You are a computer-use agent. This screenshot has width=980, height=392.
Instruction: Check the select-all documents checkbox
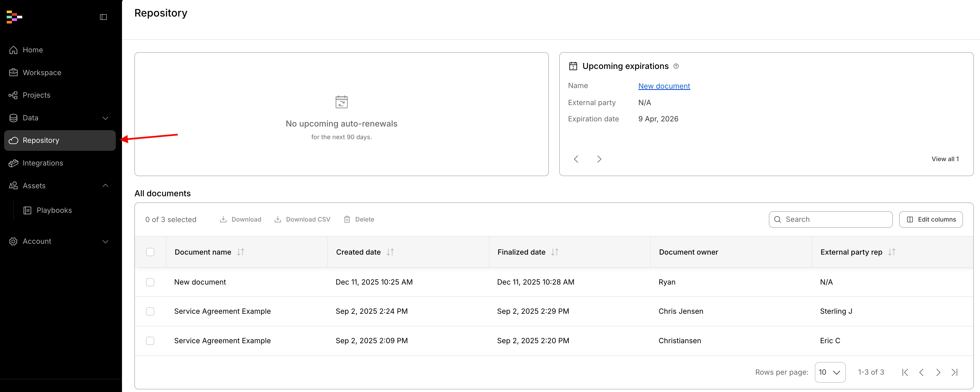click(150, 252)
